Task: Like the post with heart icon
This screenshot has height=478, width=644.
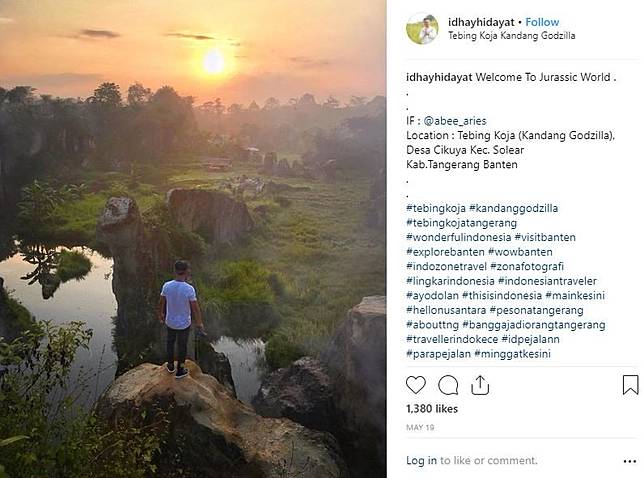Action: [416, 385]
